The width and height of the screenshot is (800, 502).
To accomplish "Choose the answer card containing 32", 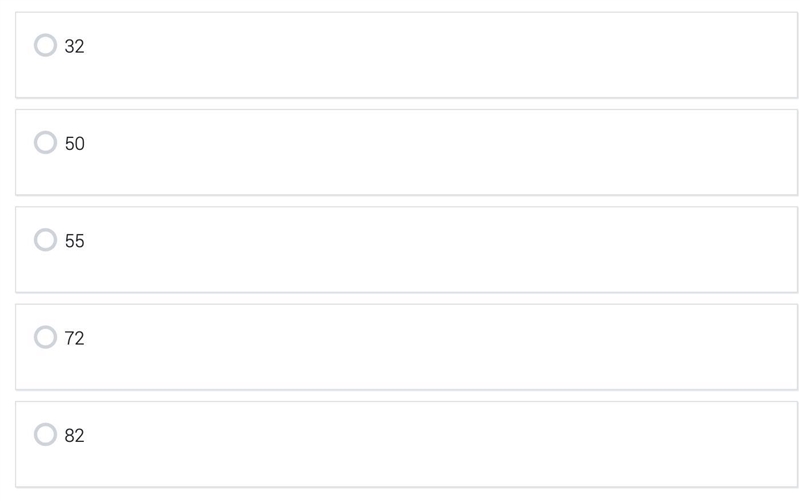I will pos(407,55).
